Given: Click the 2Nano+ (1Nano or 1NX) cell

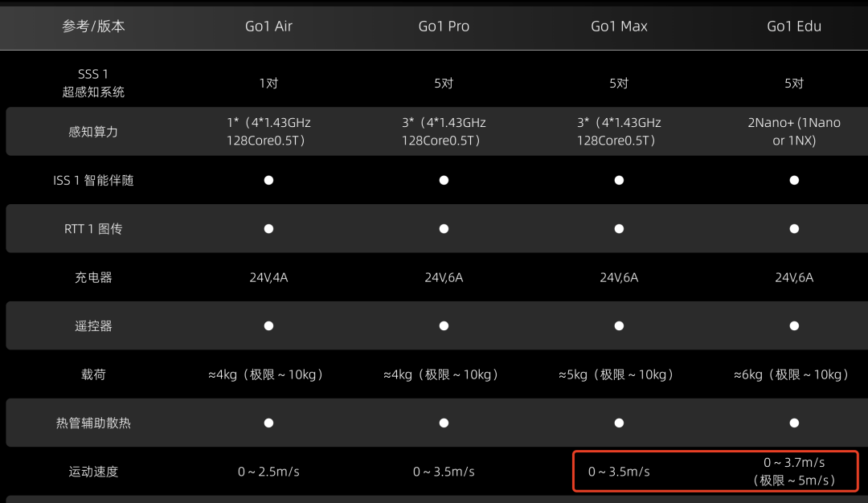Looking at the screenshot, I should click(794, 132).
